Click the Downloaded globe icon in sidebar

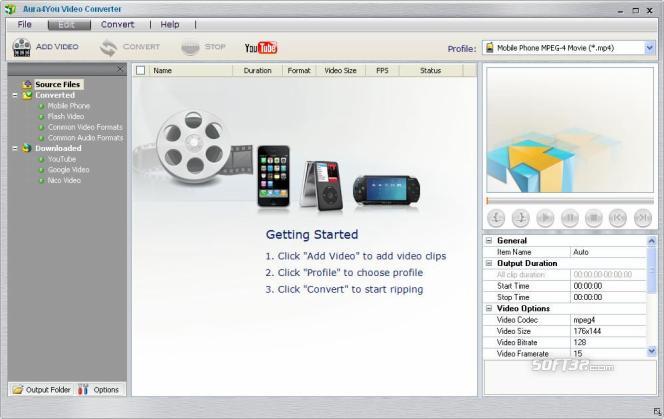[27, 148]
